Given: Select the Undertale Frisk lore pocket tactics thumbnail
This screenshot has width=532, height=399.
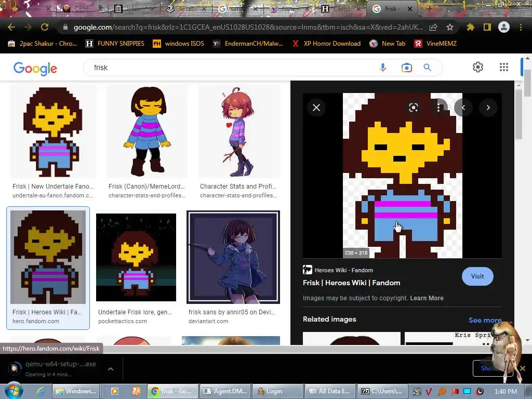Looking at the screenshot, I should (x=136, y=257).
